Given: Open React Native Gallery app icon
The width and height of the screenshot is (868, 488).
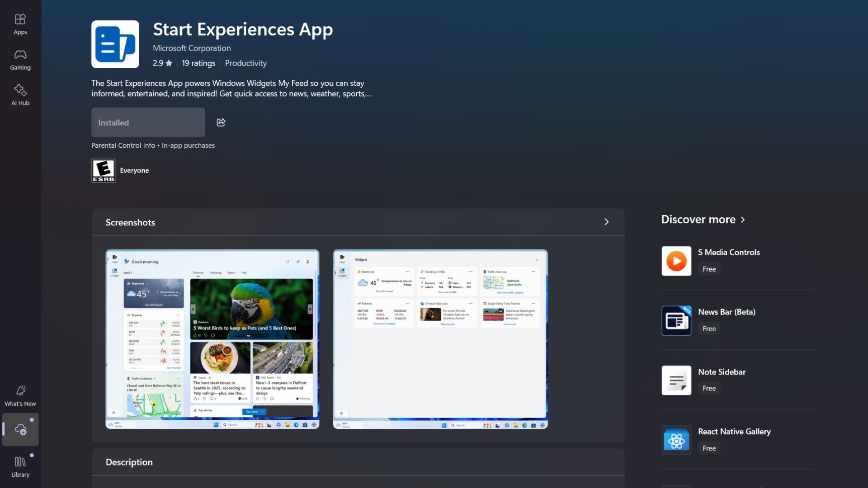Looking at the screenshot, I should click(676, 440).
